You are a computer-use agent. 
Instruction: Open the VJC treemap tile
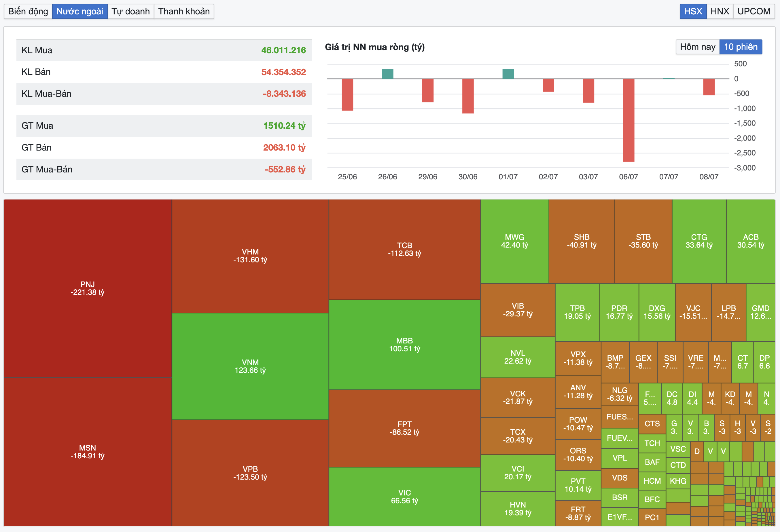(x=693, y=312)
